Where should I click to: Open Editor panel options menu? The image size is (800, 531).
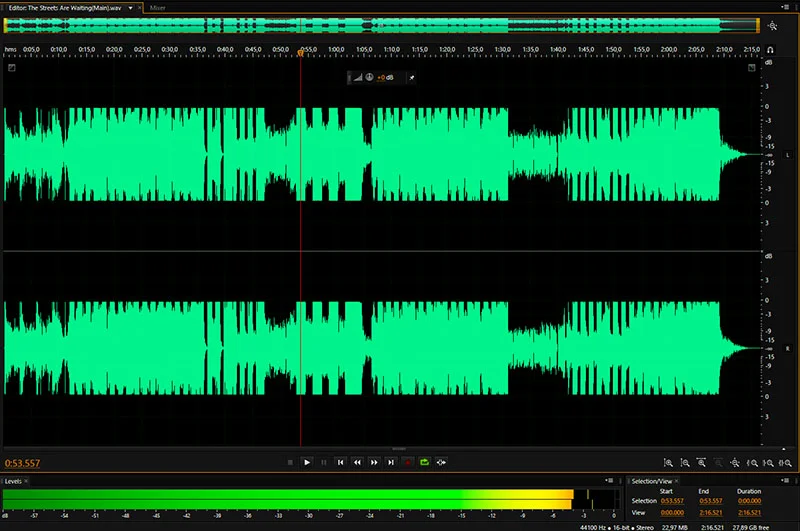785,7
